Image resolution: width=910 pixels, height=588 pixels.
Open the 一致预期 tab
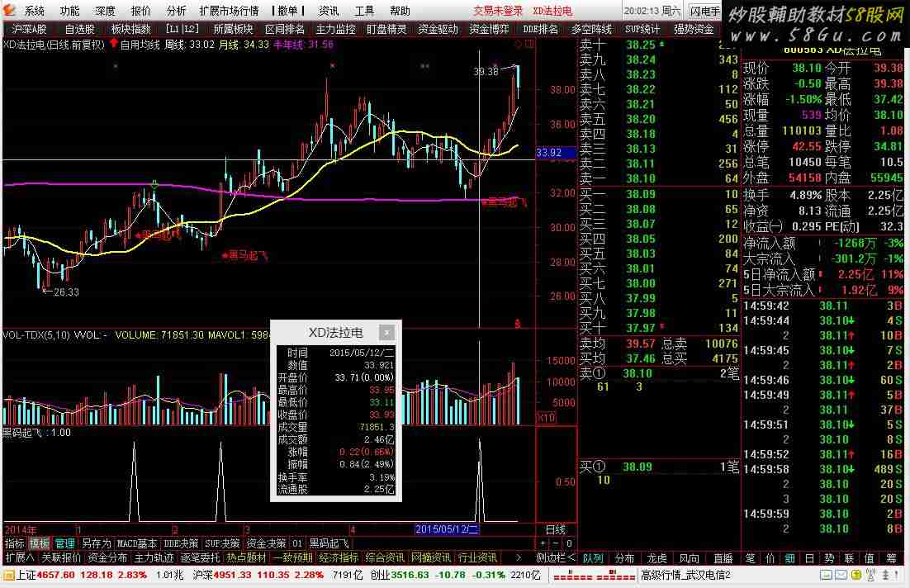(x=292, y=557)
